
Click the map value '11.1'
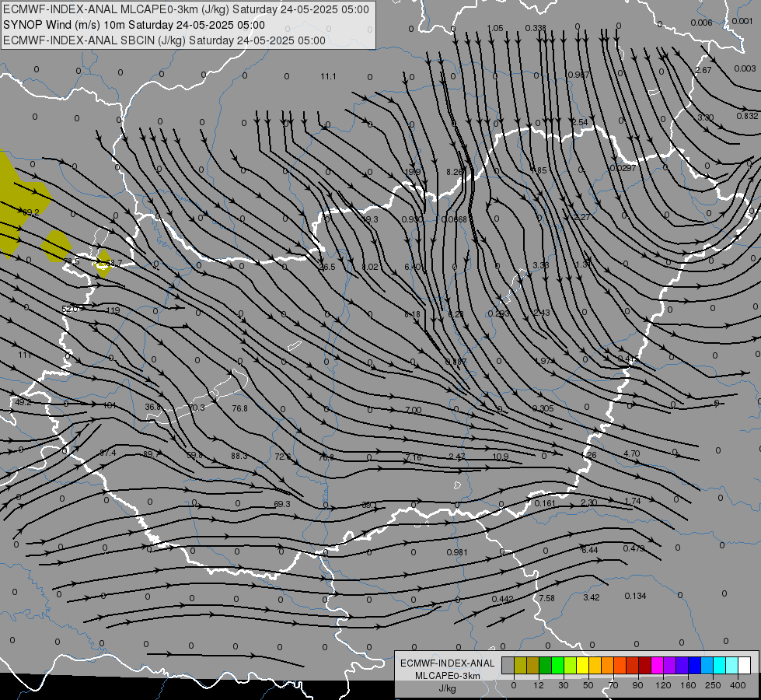point(328,76)
